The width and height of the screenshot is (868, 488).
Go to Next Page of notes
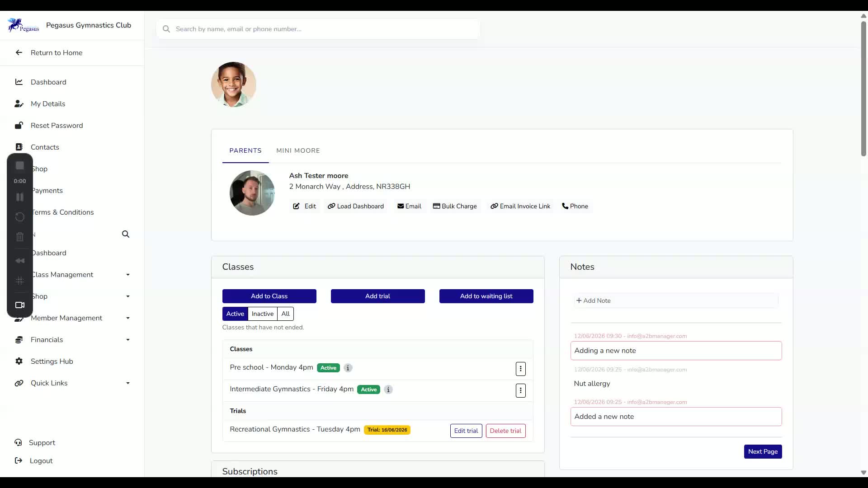(x=763, y=451)
